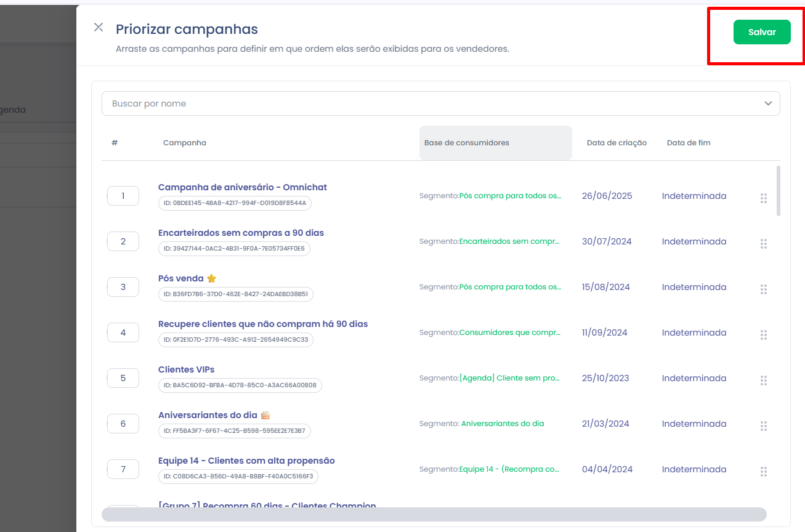Open the [Agenda] Cliente sem pro... segment
The width and height of the screenshot is (805, 532).
(x=510, y=378)
